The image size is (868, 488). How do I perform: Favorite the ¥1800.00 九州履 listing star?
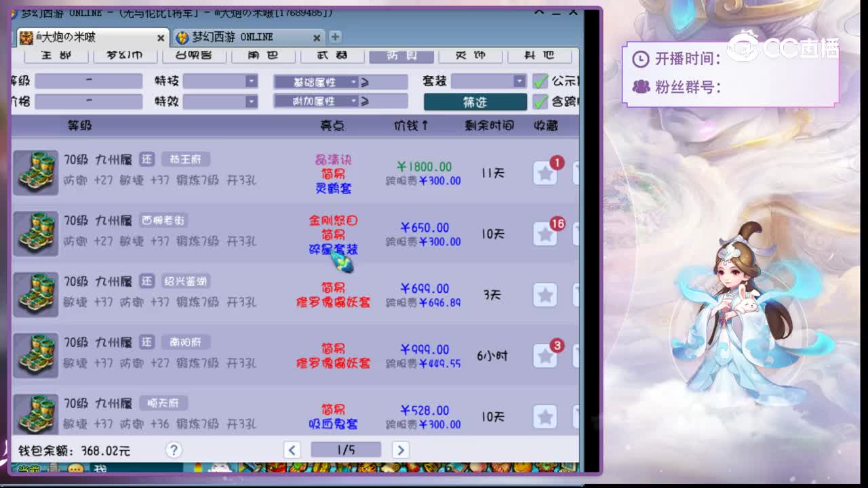tap(545, 173)
